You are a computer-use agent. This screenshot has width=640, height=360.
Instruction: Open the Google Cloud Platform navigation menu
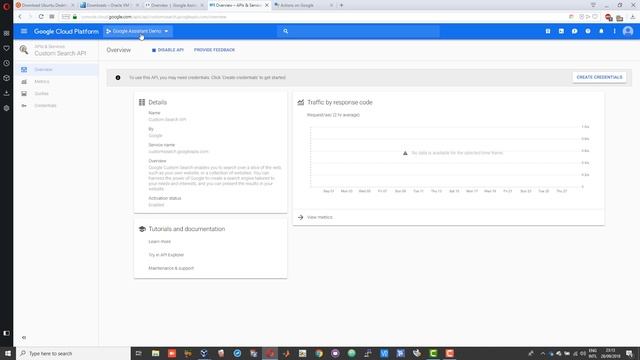coord(24,31)
